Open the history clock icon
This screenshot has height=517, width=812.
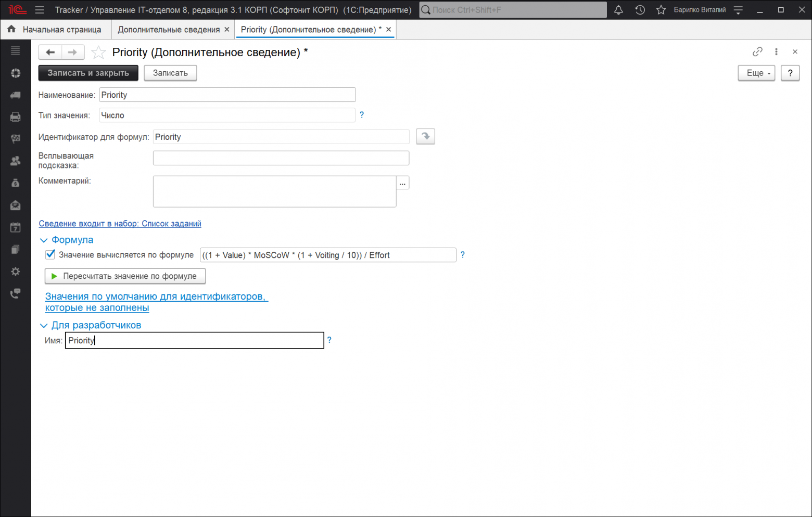640,10
